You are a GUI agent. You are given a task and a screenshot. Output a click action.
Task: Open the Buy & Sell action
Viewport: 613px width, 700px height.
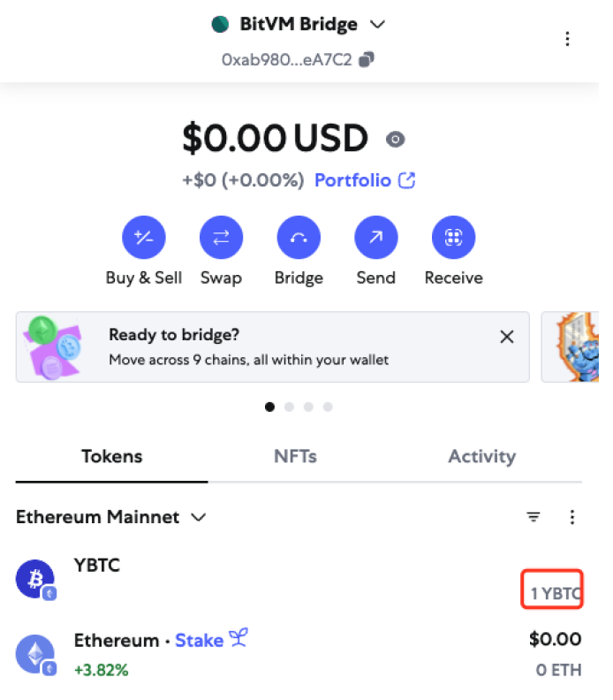pos(144,237)
